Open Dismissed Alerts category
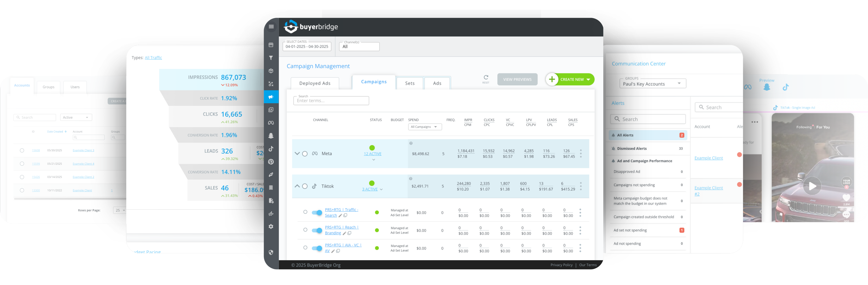This screenshot has height=285, width=868. 648,148
